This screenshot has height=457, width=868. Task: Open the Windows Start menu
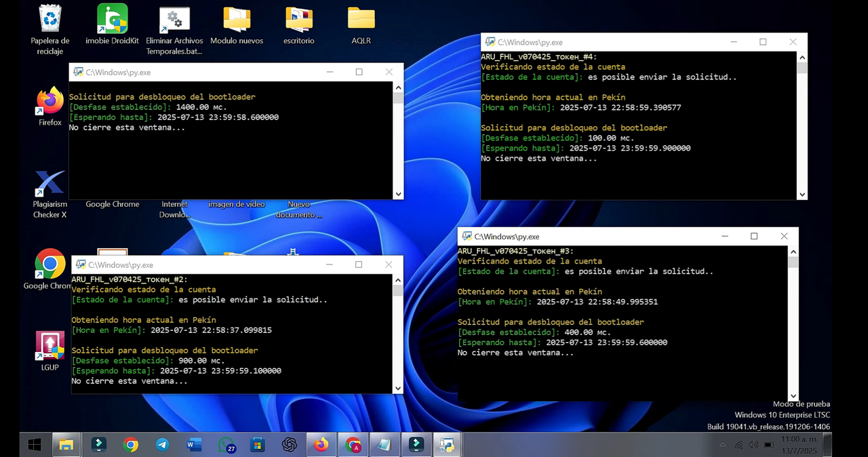[x=34, y=445]
